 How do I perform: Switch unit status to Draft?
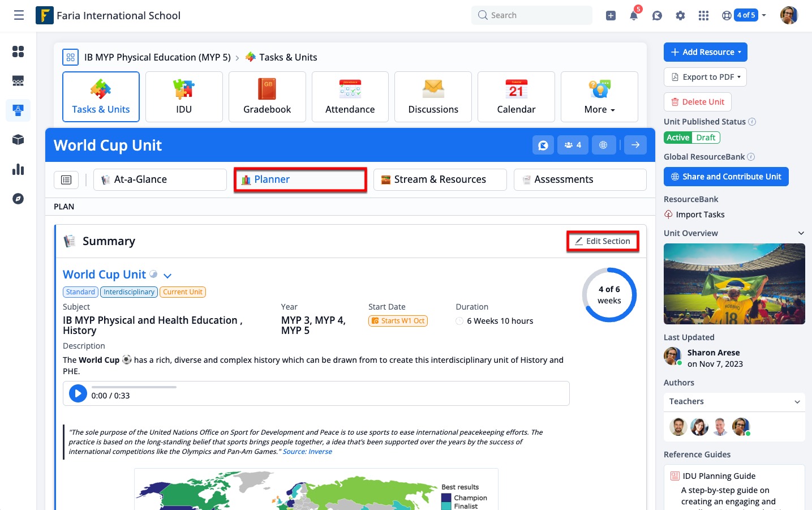point(706,138)
